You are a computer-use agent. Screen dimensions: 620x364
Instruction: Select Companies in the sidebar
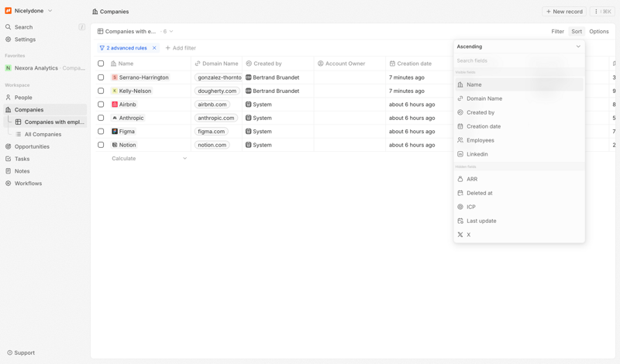pyautogui.click(x=45, y=109)
